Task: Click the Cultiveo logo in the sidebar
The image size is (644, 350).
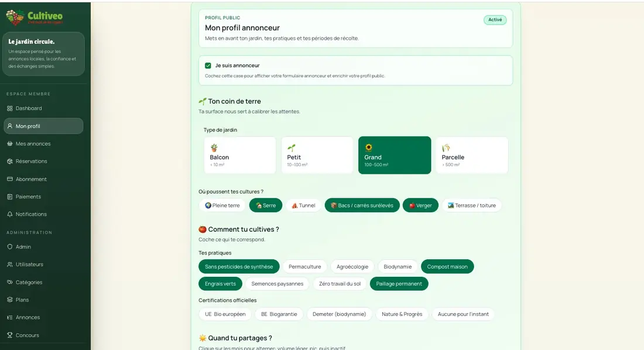Action: pyautogui.click(x=34, y=17)
